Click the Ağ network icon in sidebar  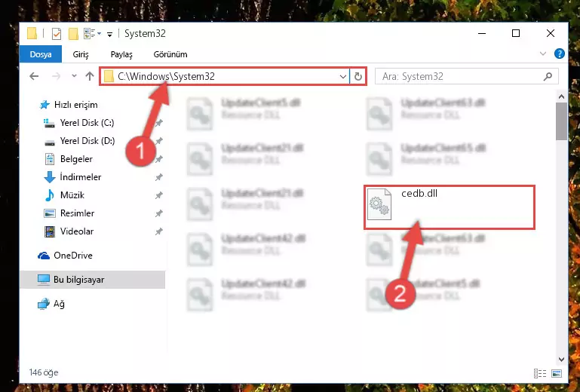[x=44, y=304]
